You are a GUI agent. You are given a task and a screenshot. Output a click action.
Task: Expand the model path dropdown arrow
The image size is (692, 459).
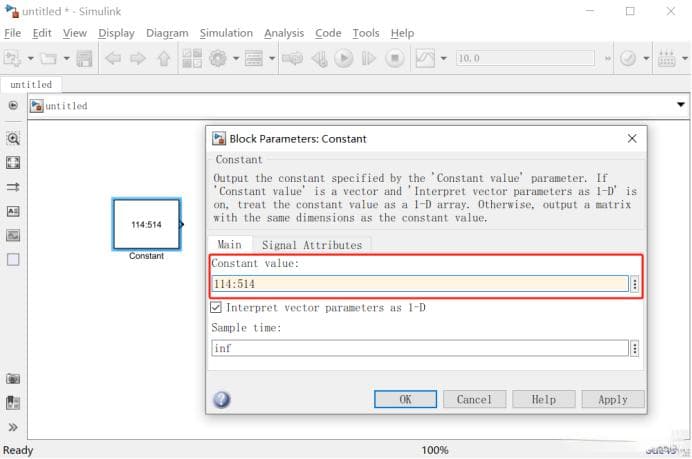(x=681, y=105)
